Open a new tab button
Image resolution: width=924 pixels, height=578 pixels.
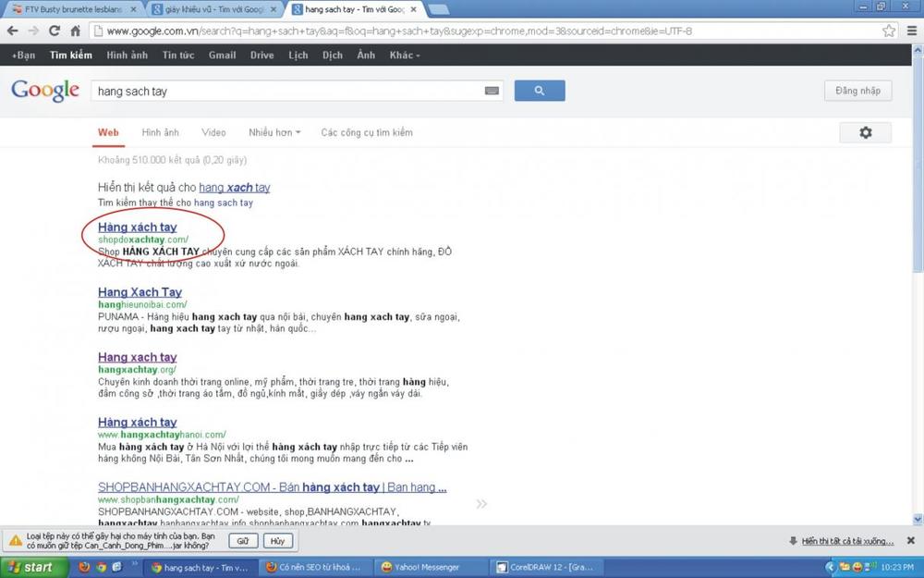coord(438,9)
